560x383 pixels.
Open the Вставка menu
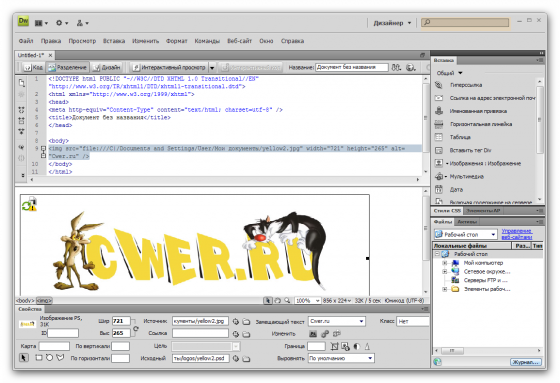pos(114,41)
